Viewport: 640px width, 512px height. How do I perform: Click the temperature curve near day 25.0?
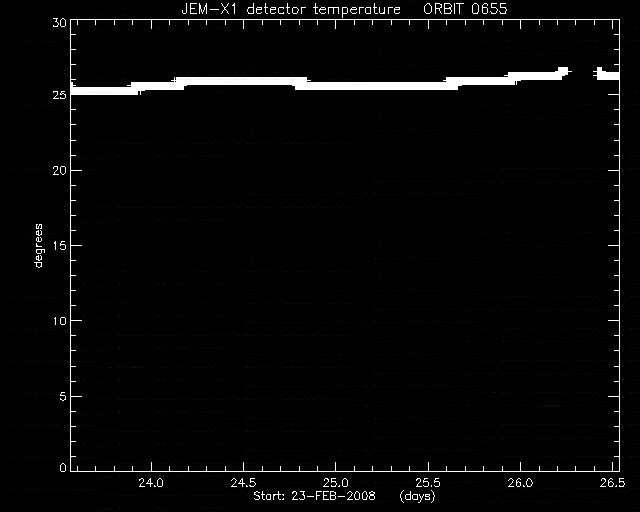click(336, 86)
